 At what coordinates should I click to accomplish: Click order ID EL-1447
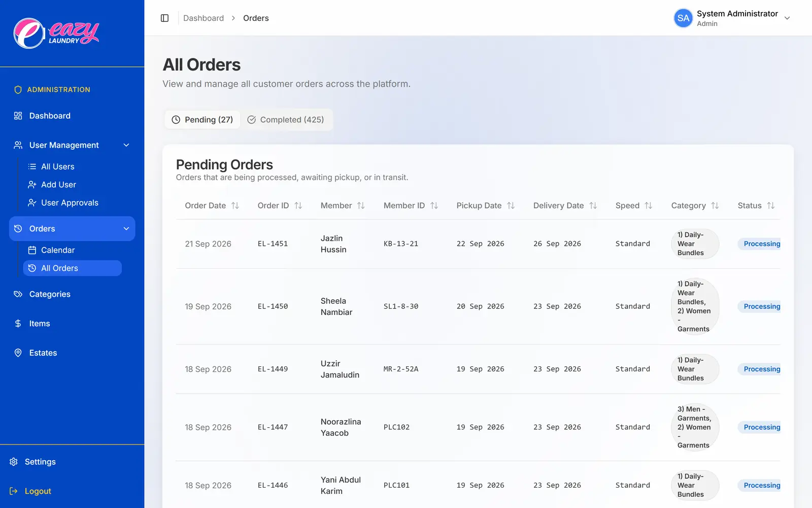point(273,427)
